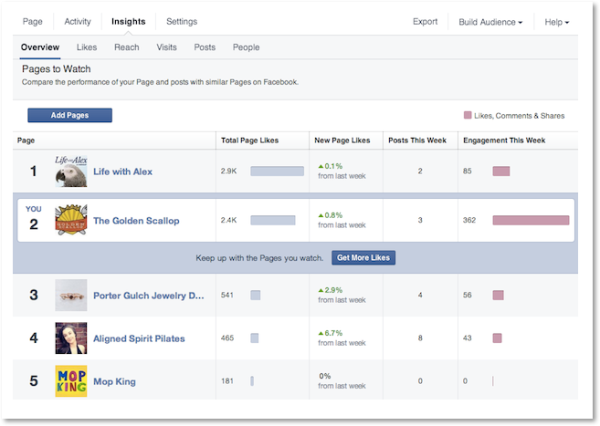
Task: Open the Help dropdown menu
Action: pos(557,22)
